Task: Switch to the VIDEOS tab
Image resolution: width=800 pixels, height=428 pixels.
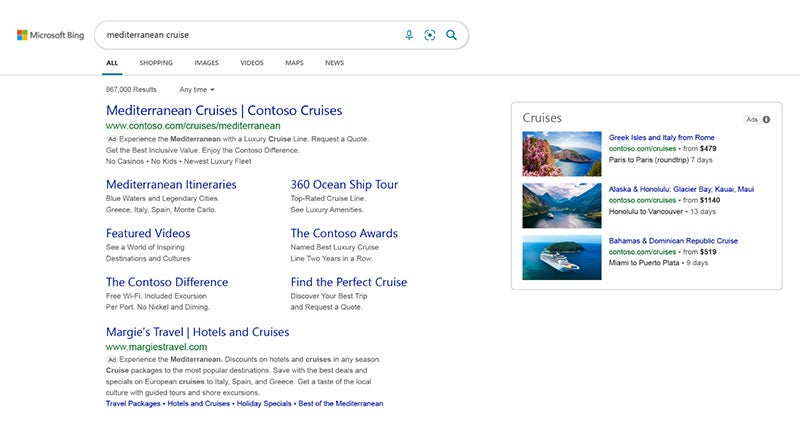Action: point(252,63)
